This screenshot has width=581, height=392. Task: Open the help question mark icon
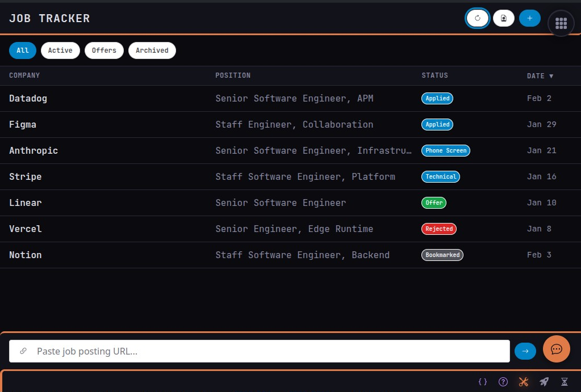click(503, 382)
